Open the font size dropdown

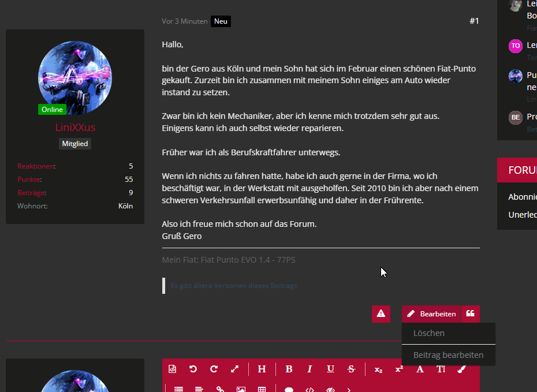point(441,369)
